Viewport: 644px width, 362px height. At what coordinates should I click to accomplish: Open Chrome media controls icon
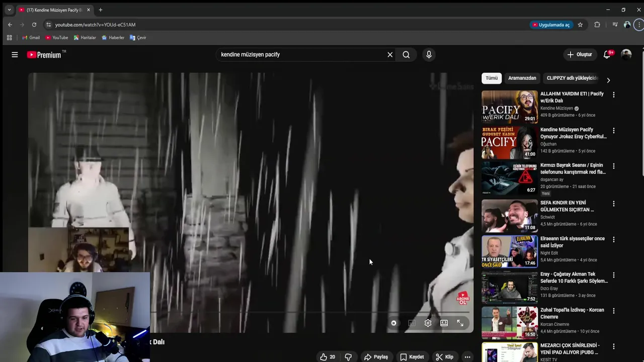(615, 25)
